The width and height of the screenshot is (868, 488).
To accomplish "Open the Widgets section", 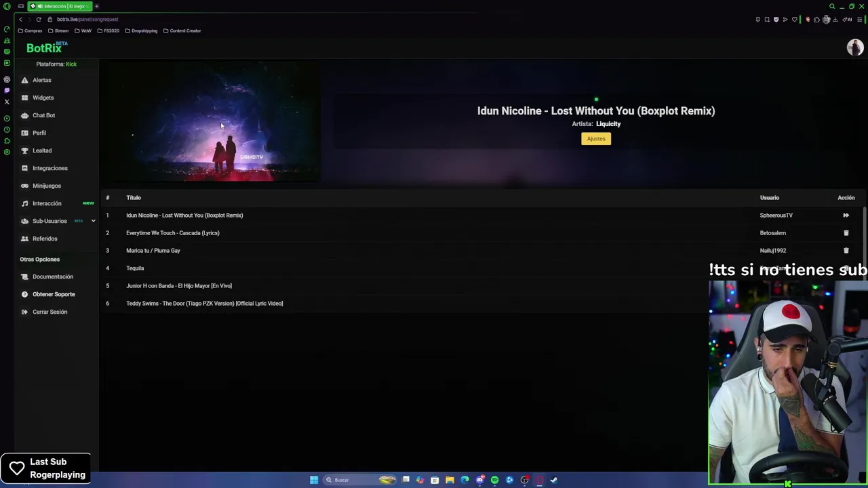I will point(43,98).
